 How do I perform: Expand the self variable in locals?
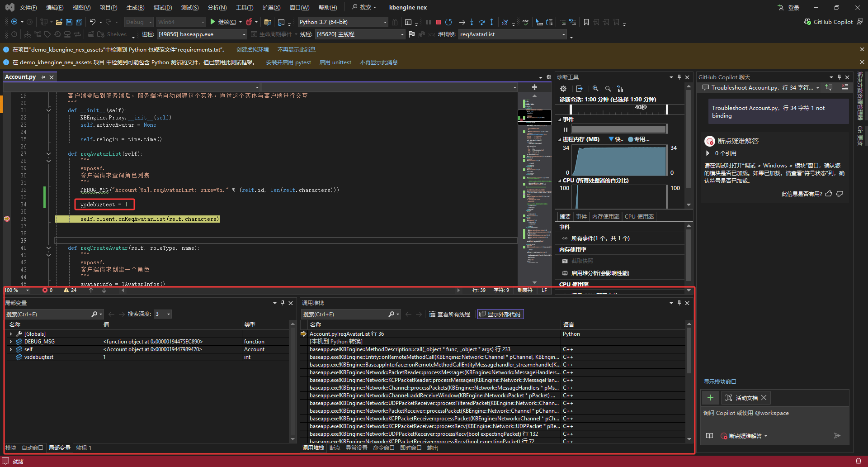pyautogui.click(x=11, y=349)
